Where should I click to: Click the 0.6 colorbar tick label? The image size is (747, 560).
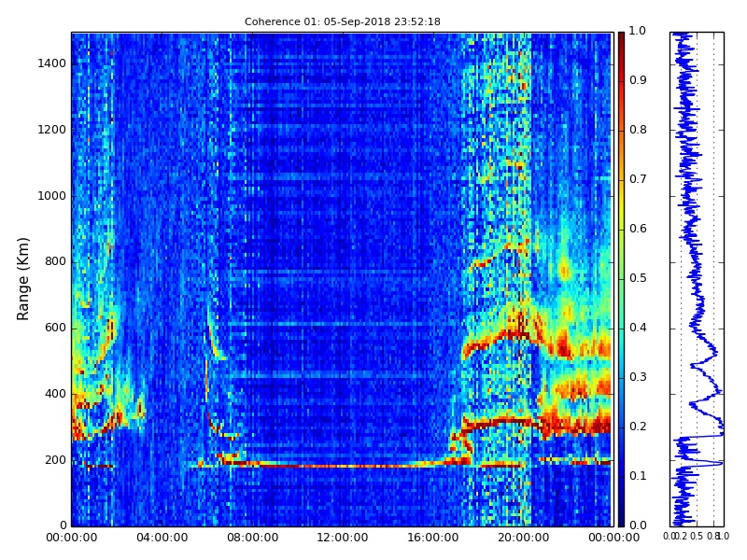point(638,229)
